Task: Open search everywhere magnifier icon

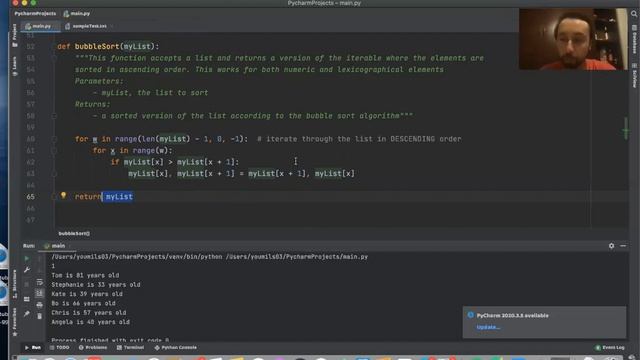Action: pyautogui.click(x=634, y=13)
